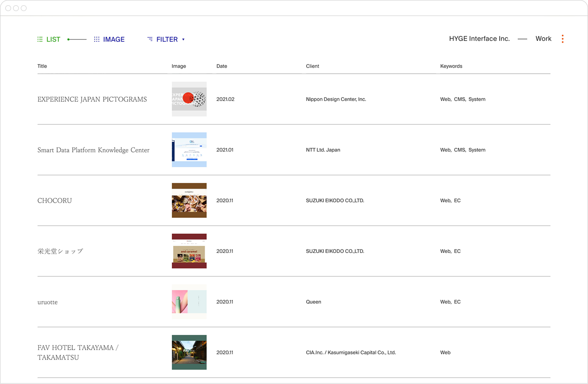Click the green list view icon
This screenshot has width=588, height=384.
tap(40, 39)
